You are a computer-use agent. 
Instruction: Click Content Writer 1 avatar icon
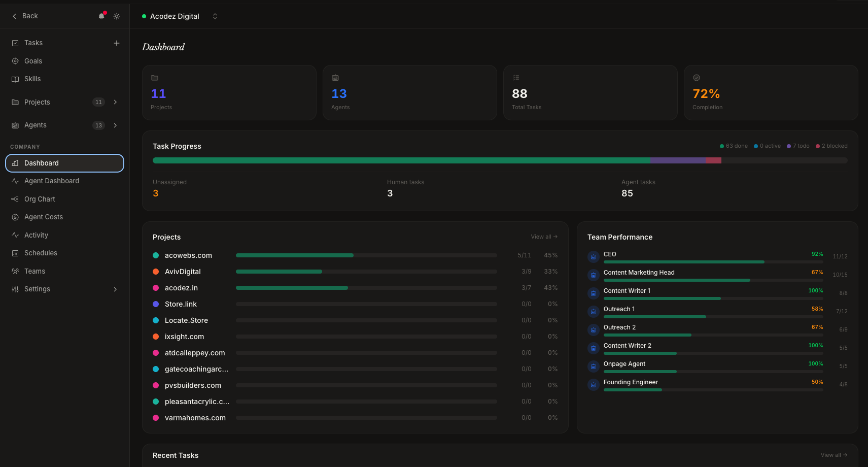point(593,293)
